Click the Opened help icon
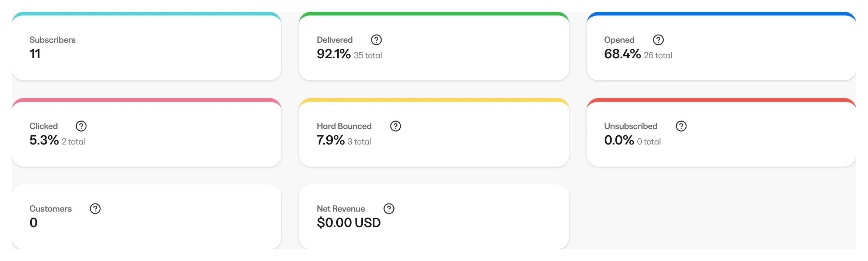 click(658, 40)
